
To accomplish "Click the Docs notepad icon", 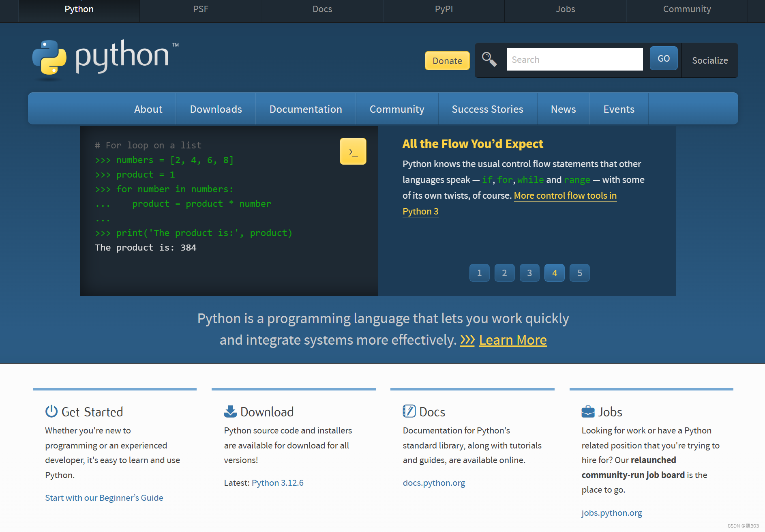I will 409,411.
